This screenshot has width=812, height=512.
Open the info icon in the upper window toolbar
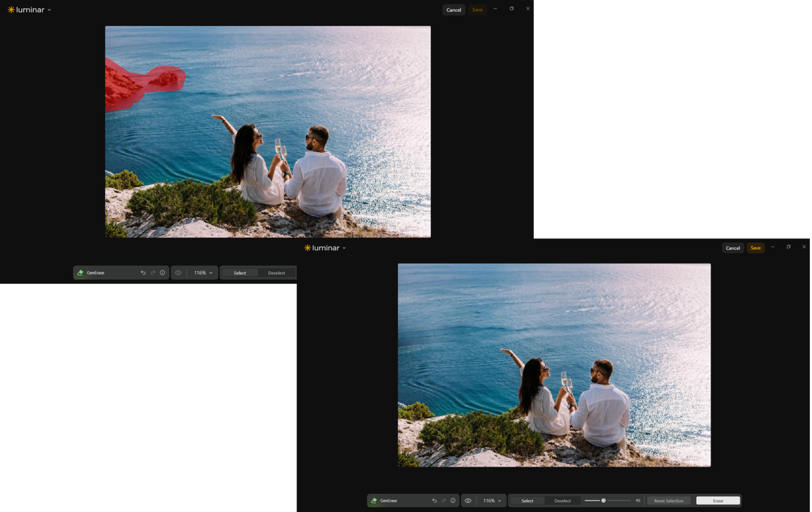coord(162,273)
